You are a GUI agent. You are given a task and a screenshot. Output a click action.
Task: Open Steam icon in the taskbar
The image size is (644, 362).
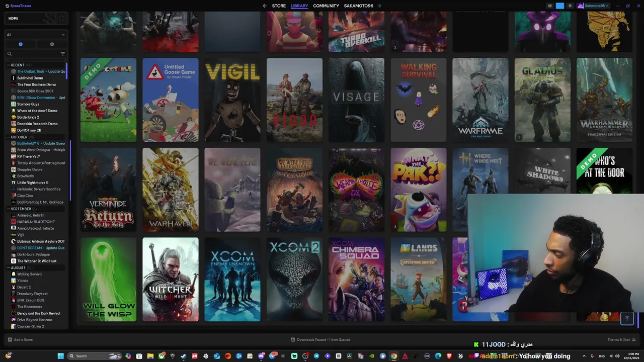click(x=183, y=356)
